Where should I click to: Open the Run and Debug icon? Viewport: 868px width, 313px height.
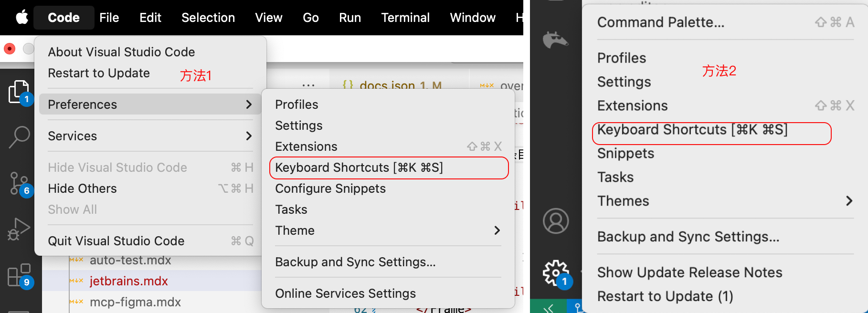19,229
